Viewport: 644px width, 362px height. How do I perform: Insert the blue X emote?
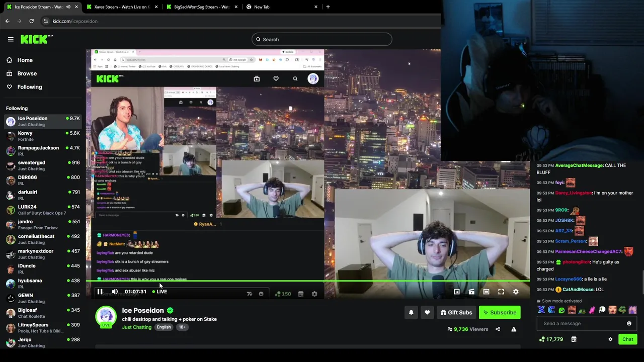541,310
